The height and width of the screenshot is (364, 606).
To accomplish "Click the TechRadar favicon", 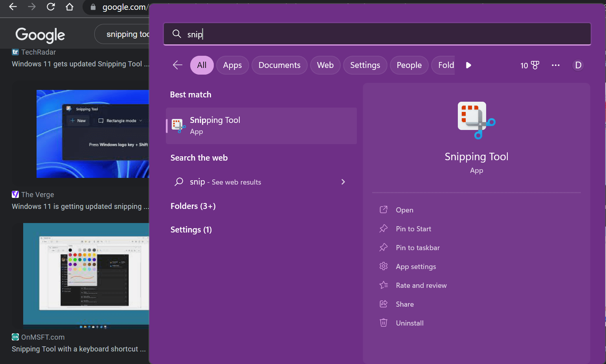I will [15, 52].
